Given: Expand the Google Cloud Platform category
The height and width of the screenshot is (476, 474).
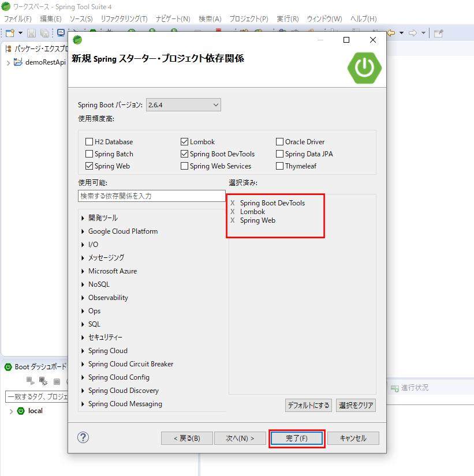Looking at the screenshot, I should 83,231.
